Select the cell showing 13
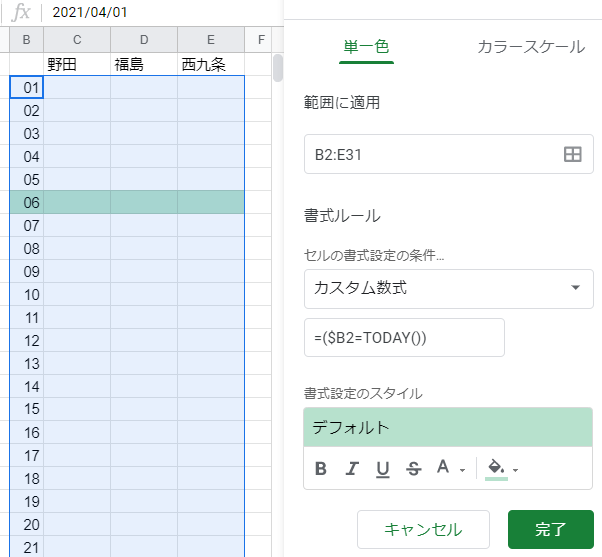The width and height of the screenshot is (602, 557). [x=26, y=364]
